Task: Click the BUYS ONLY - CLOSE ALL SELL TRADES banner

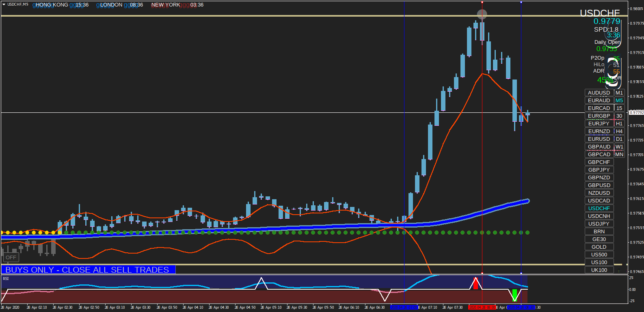Action: click(x=88, y=270)
